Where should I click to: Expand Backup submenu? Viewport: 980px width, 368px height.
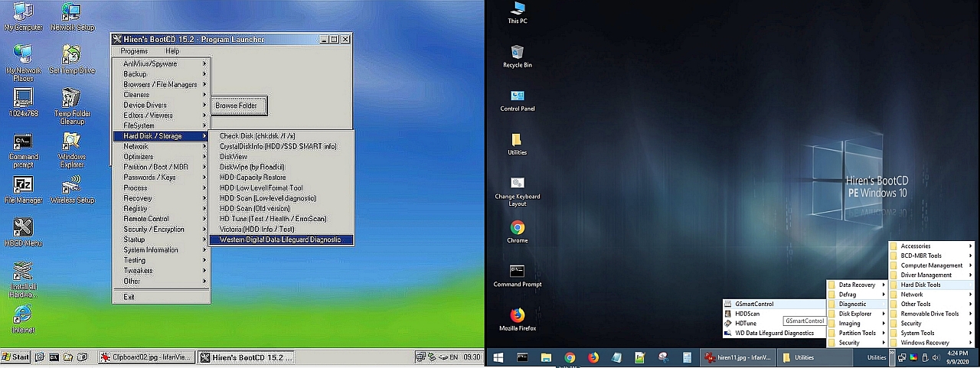point(161,74)
